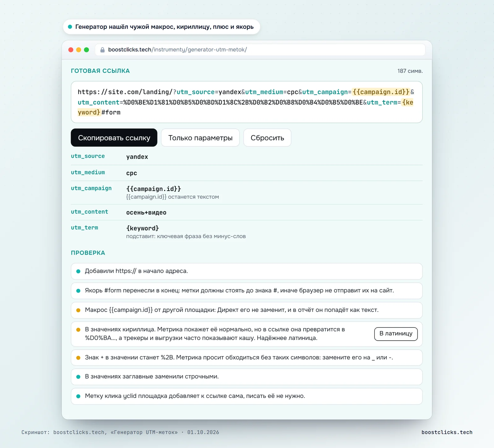Viewport: 494px width, 448px height.
Task: Click banner Генератор нашёл чужой макрос
Action: pyautogui.click(x=161, y=27)
